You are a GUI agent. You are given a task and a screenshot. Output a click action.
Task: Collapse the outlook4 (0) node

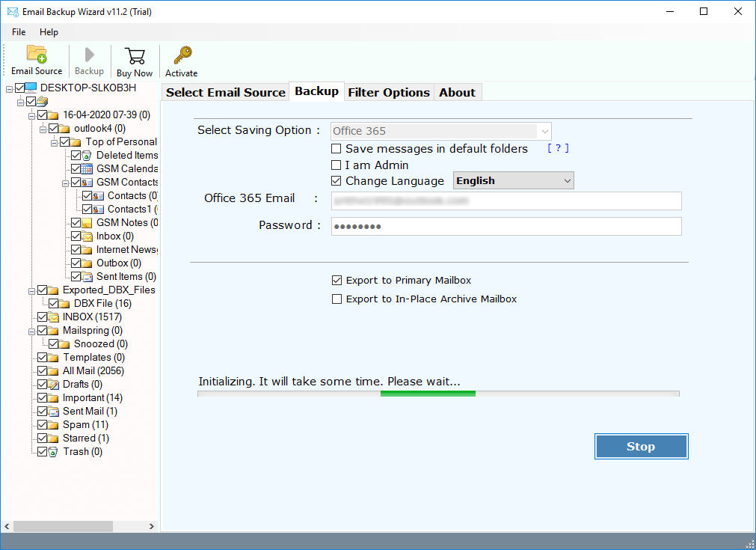tap(43, 129)
